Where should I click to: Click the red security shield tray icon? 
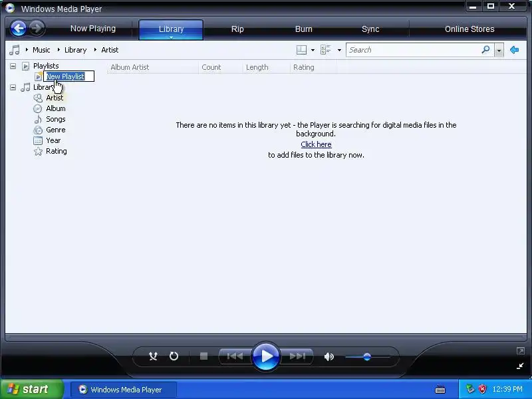click(x=482, y=389)
